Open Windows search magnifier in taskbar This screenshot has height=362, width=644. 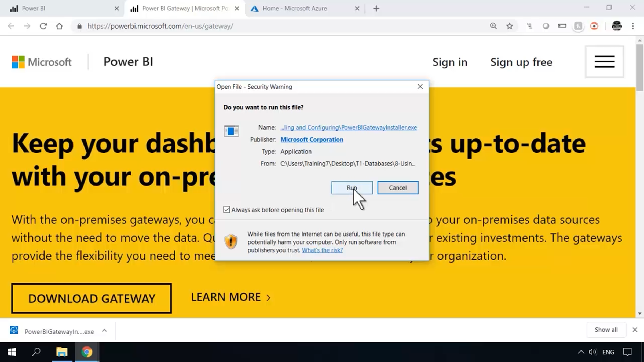36,352
